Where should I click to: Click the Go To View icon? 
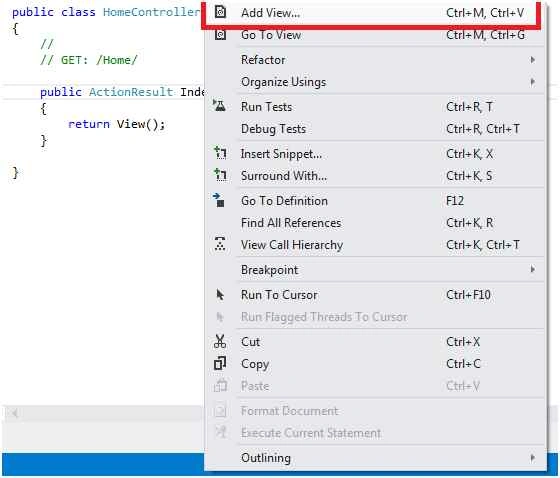pyautogui.click(x=220, y=35)
